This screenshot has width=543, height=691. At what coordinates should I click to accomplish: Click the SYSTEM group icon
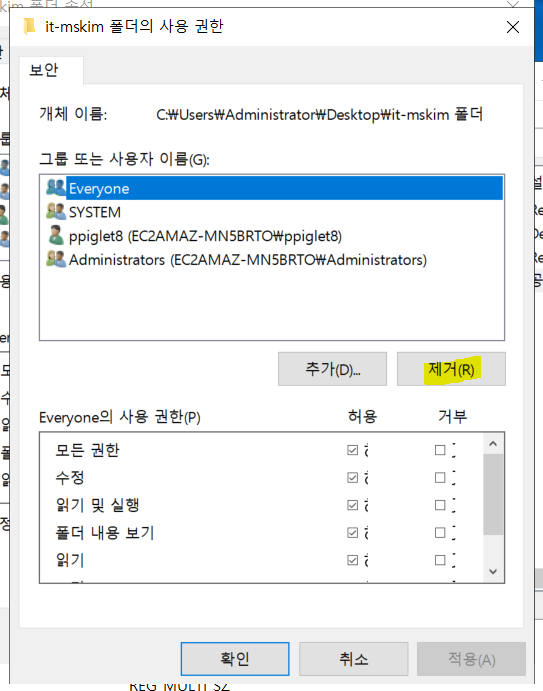coord(56,212)
